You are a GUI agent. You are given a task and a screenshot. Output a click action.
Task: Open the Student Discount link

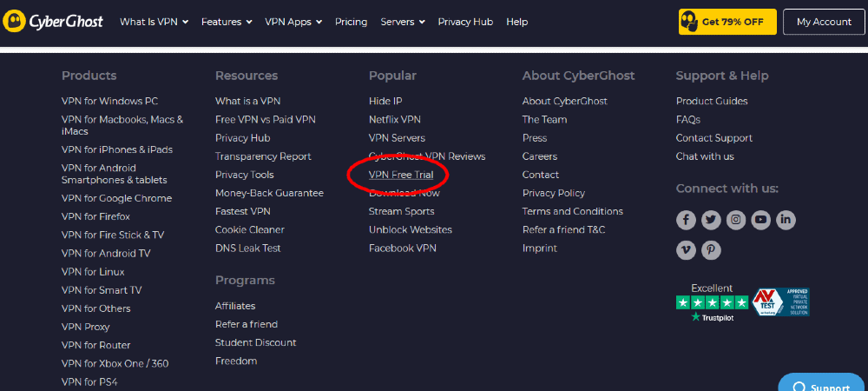click(256, 342)
